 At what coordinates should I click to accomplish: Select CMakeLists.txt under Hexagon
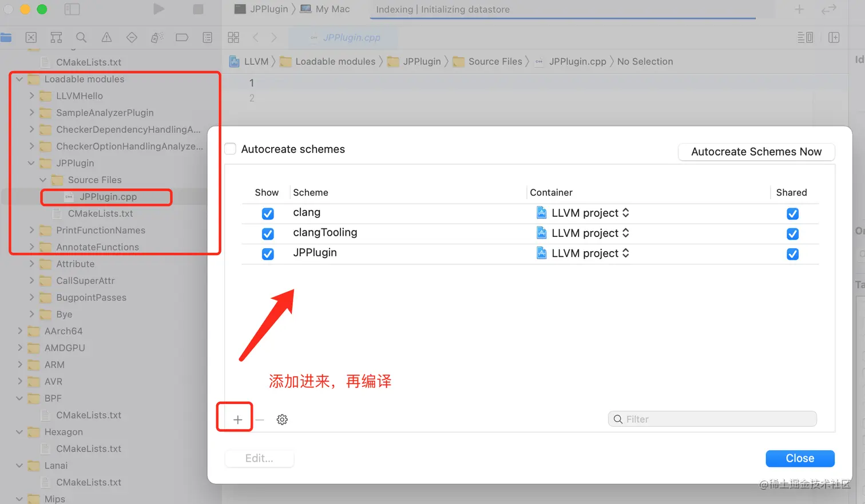(x=89, y=449)
